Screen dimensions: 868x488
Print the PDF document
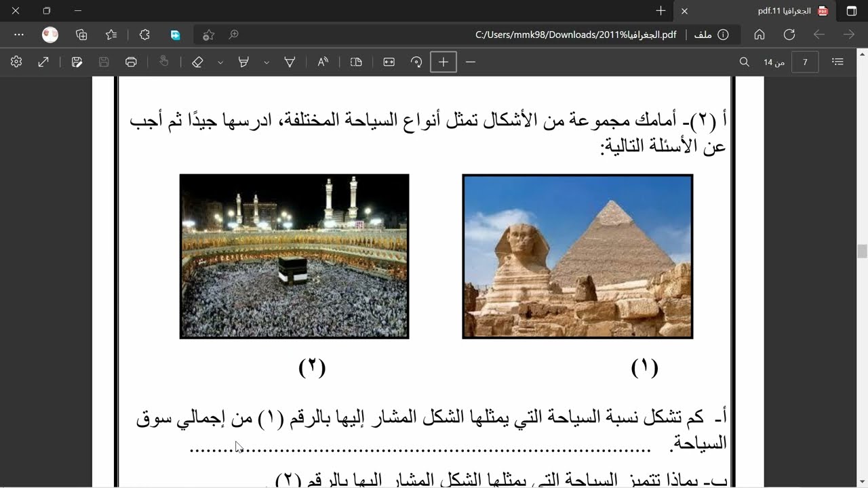(131, 62)
